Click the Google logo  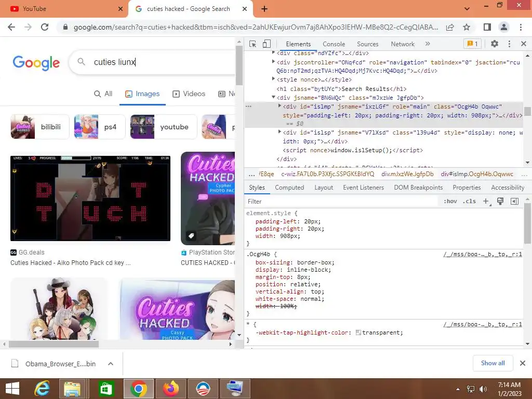click(x=36, y=63)
